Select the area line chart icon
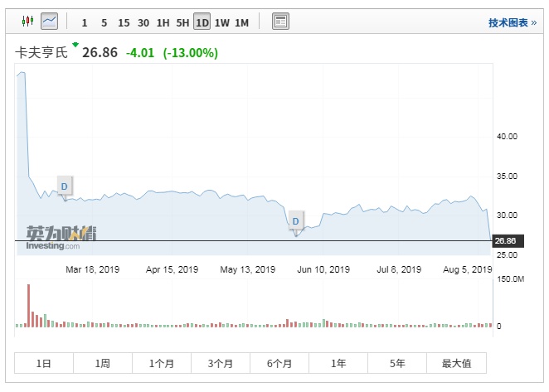This screenshot has width=549, height=392. [49, 21]
